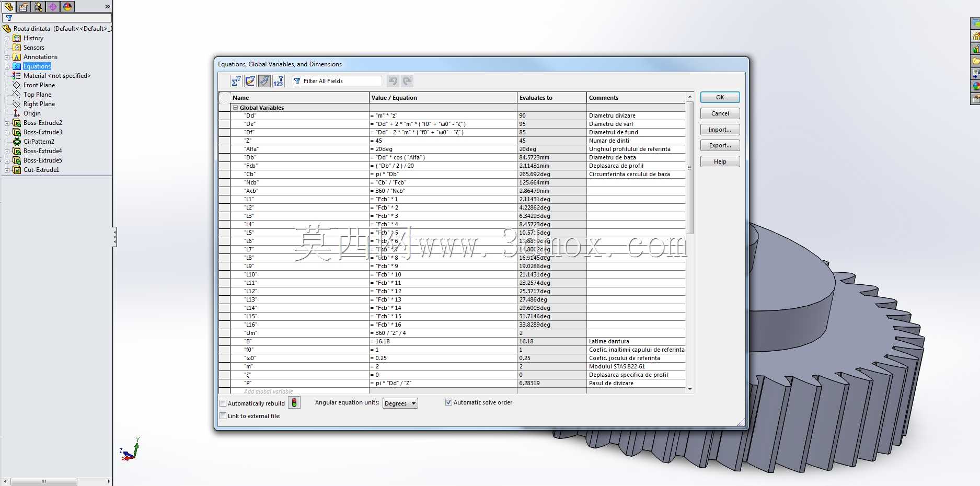Select CirPattern2 feature in tree
The width and height of the screenshot is (980, 486).
pos(39,142)
